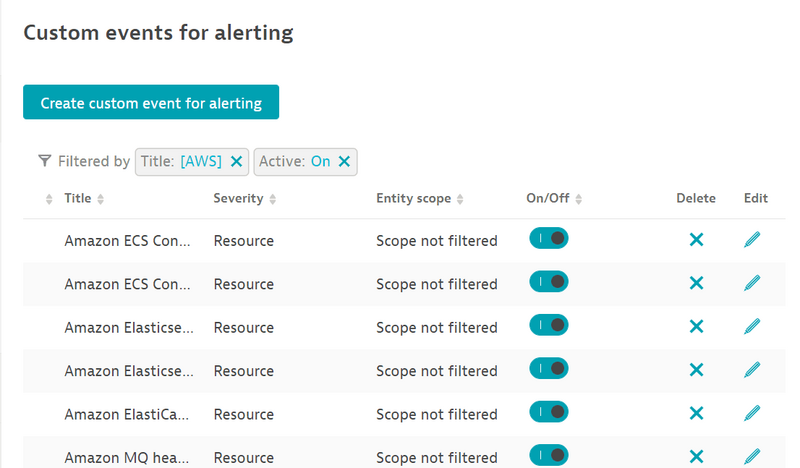The width and height of the screenshot is (800, 468).
Task: Disable the first Amazon ECS event toggle
Action: tap(548, 239)
